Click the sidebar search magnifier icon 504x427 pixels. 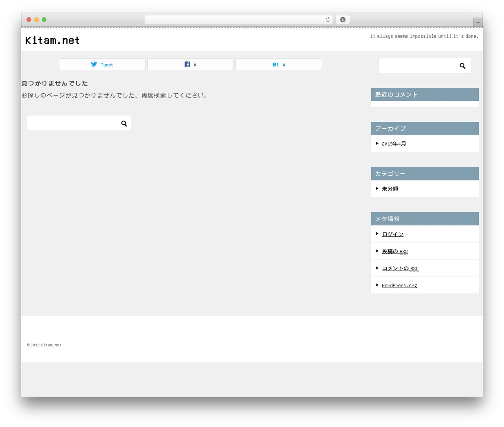pos(463,66)
